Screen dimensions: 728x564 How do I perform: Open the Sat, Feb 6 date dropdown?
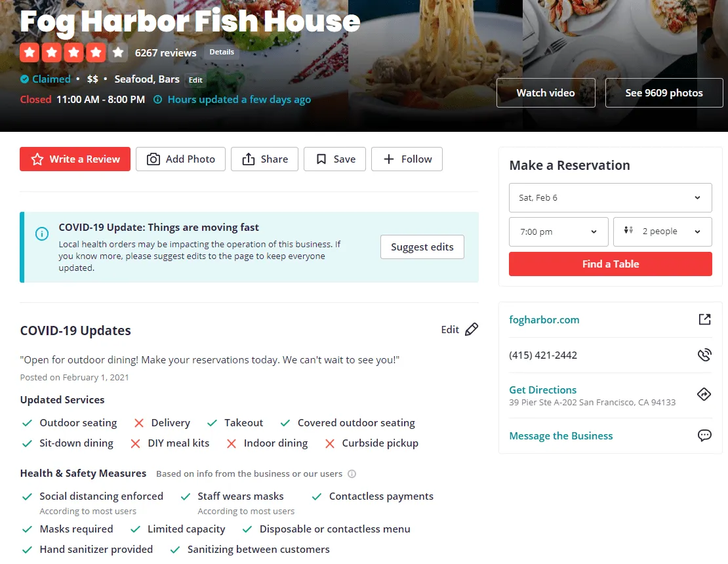610,198
